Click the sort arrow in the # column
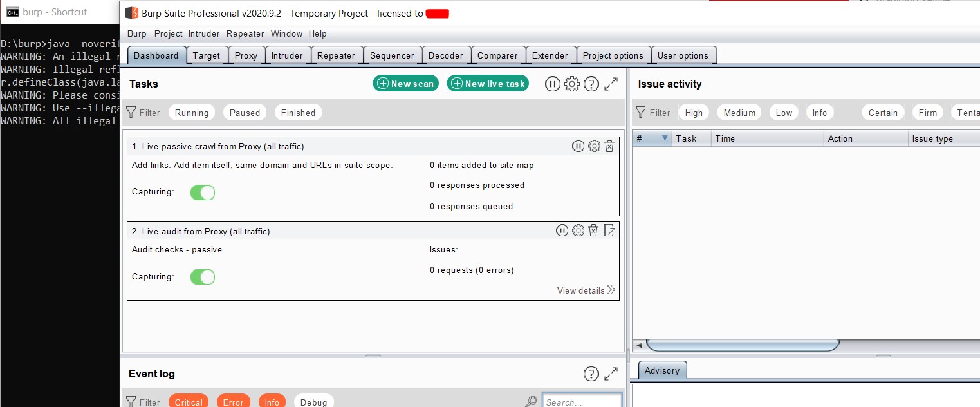The width and height of the screenshot is (980, 407). click(665, 138)
